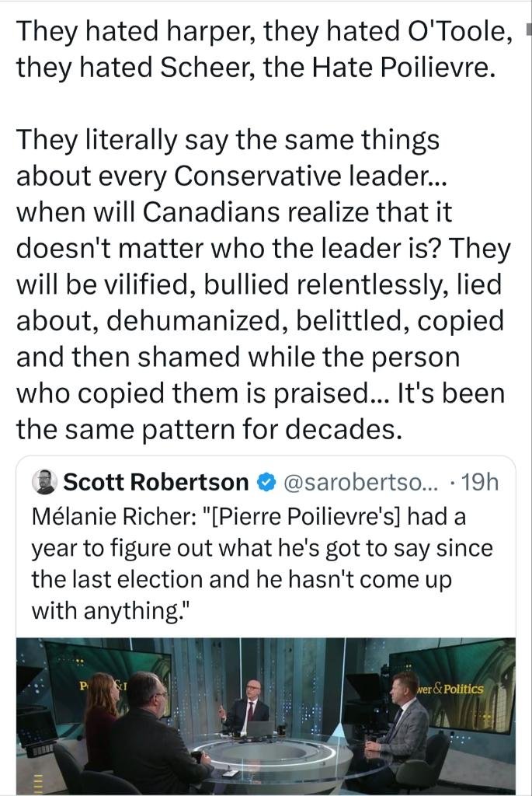
Task: Open Scott Robertson's profile via name
Action: tap(155, 483)
